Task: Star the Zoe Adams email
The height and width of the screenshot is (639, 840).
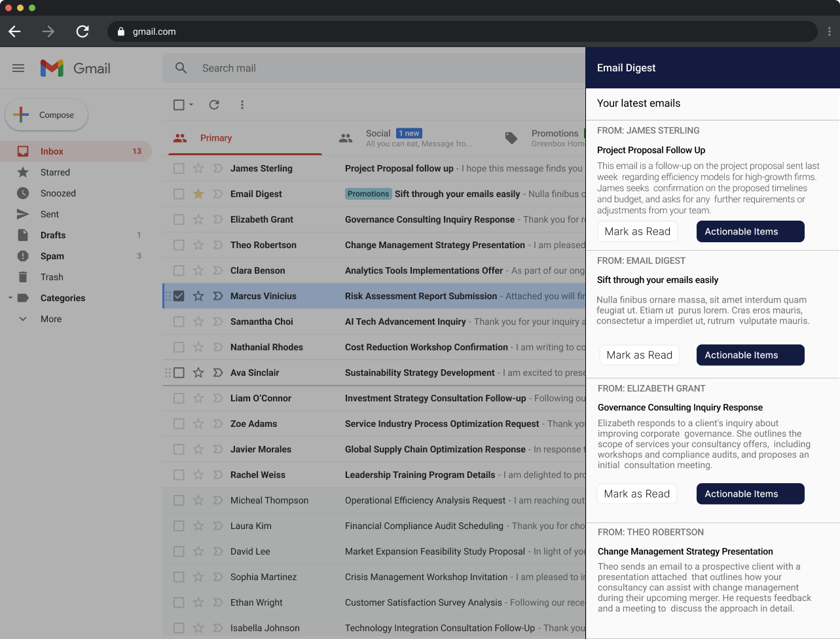Action: click(x=198, y=424)
